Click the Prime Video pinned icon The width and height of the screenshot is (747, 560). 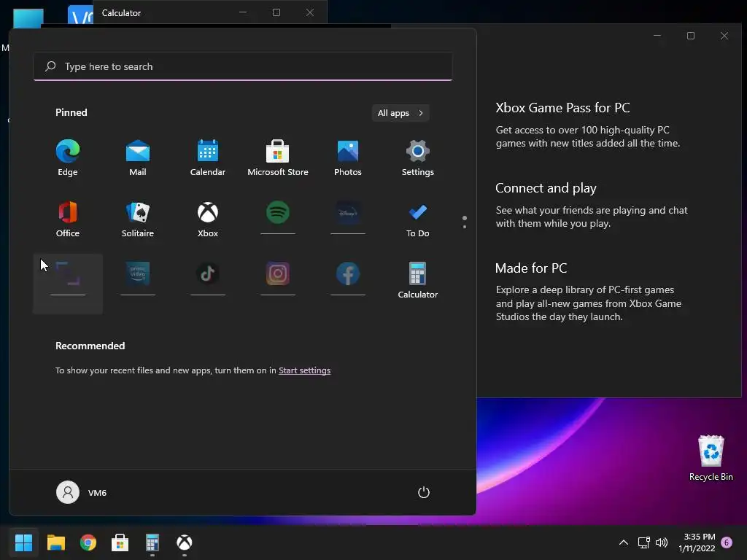[138, 274]
